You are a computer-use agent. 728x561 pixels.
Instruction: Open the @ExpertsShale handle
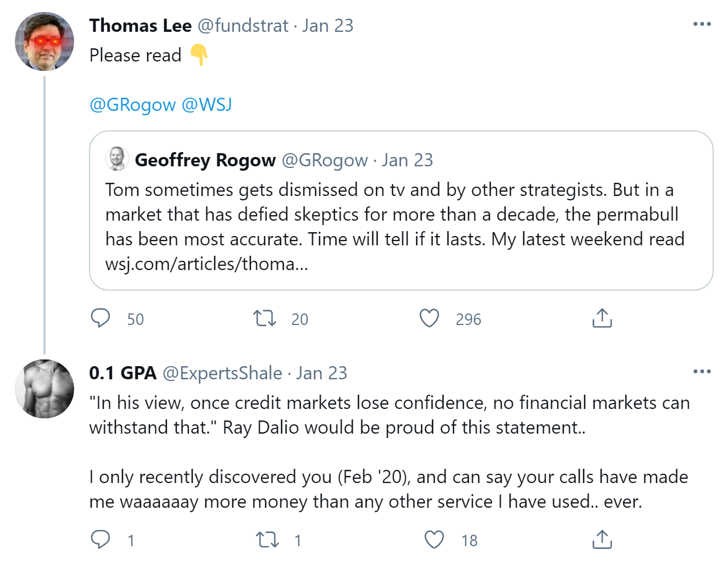[222, 373]
